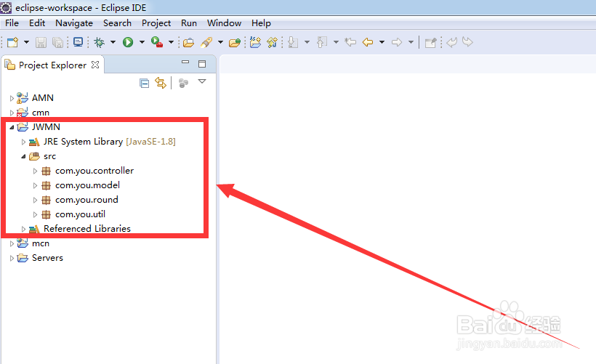This screenshot has height=364, width=596.
Task: Open the Debug dropdown arrow
Action: 113,42
